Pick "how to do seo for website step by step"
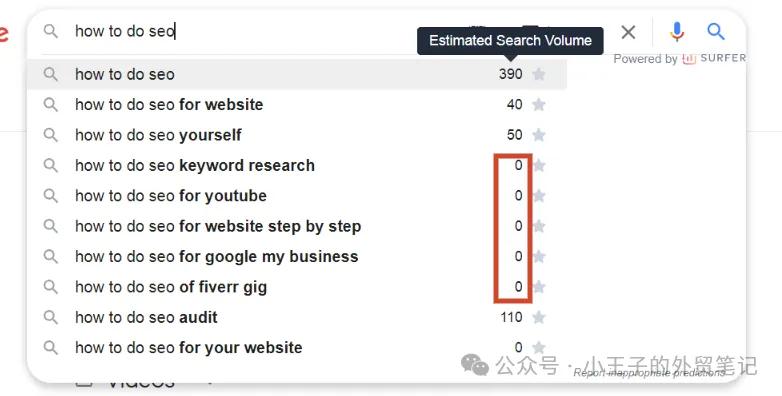This screenshot has height=396, width=782. (296, 226)
